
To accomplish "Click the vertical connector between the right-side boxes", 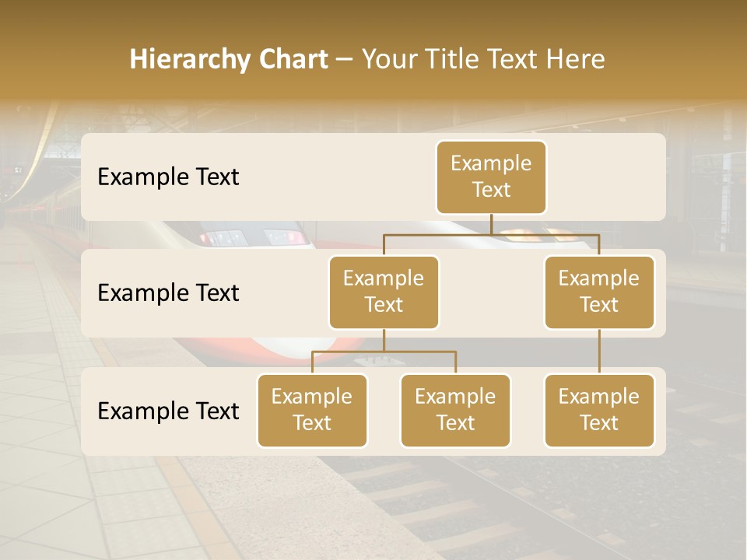I will click(599, 352).
